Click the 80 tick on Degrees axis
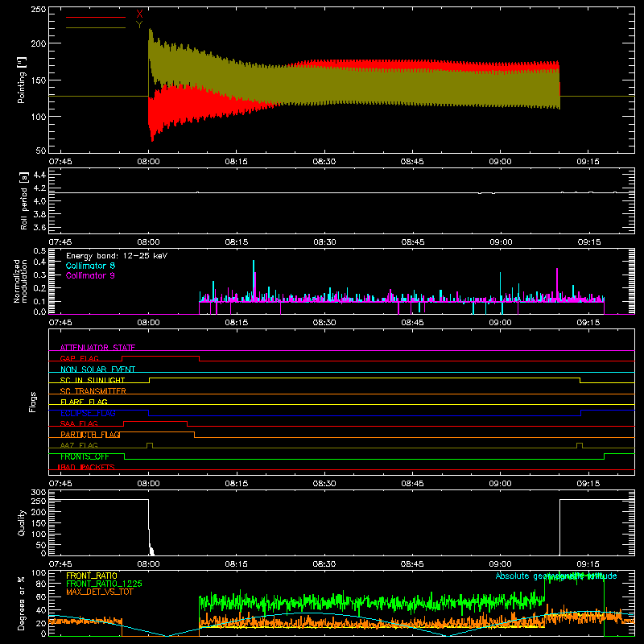This screenshot has width=644, height=644. tap(41, 584)
